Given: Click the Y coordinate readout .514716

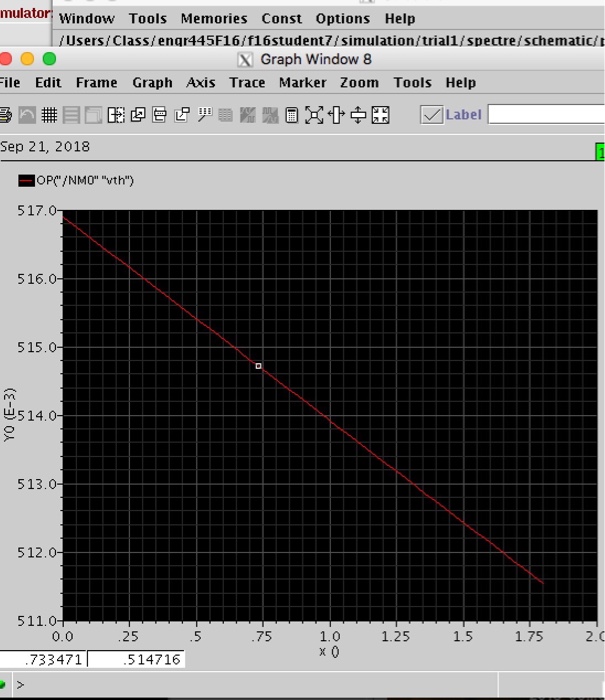Looking at the screenshot, I should coord(136,659).
